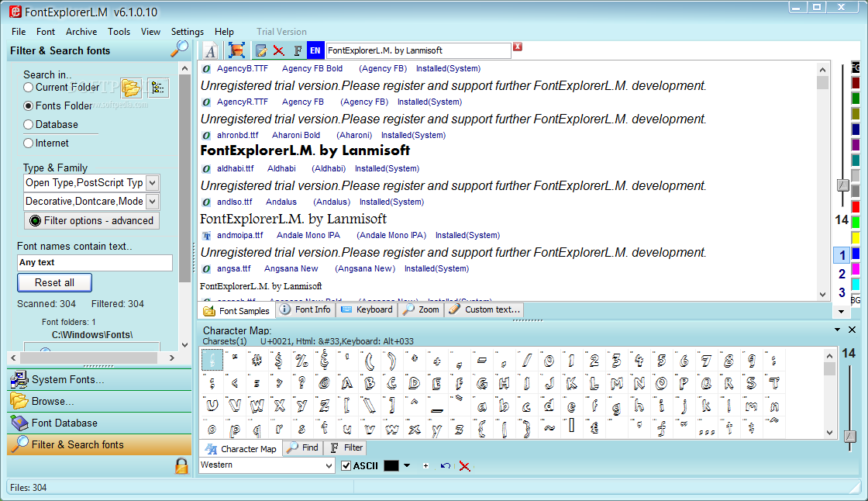
Task: Toggle the ASCII checkbox
Action: (x=346, y=465)
